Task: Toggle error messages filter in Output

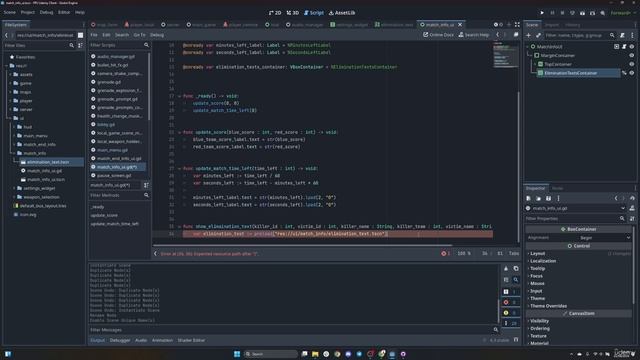Action: [x=510, y=302]
